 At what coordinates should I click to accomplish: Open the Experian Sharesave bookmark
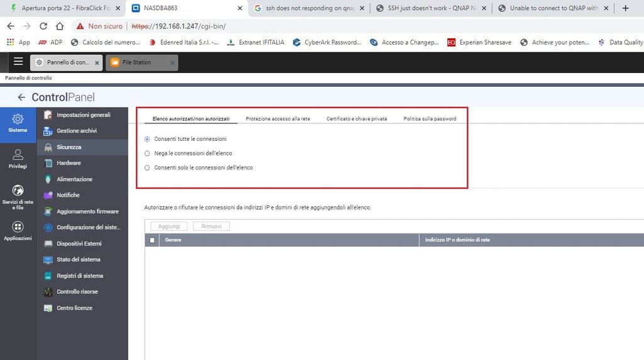(479, 42)
